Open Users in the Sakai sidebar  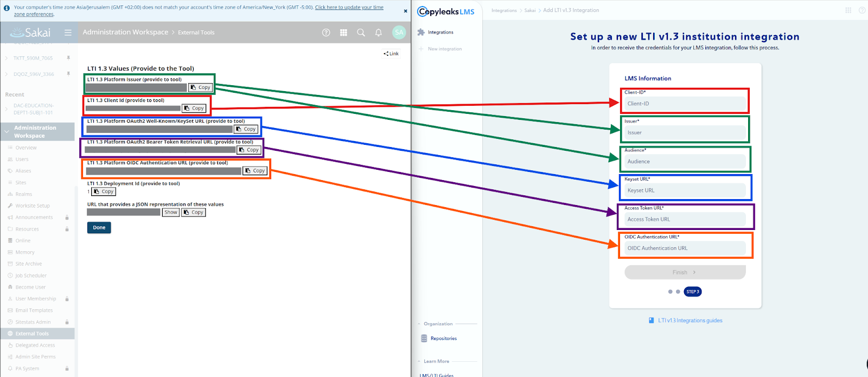point(22,159)
